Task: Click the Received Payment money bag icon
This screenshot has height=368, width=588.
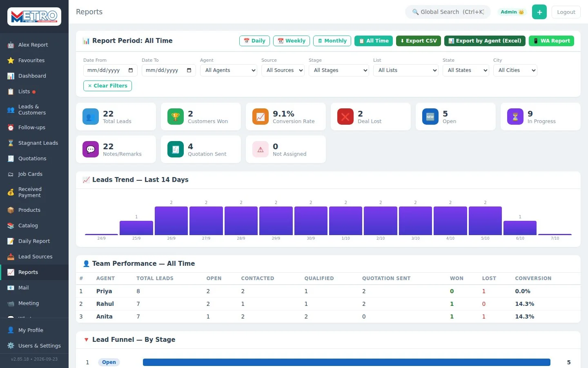Action: [11, 192]
